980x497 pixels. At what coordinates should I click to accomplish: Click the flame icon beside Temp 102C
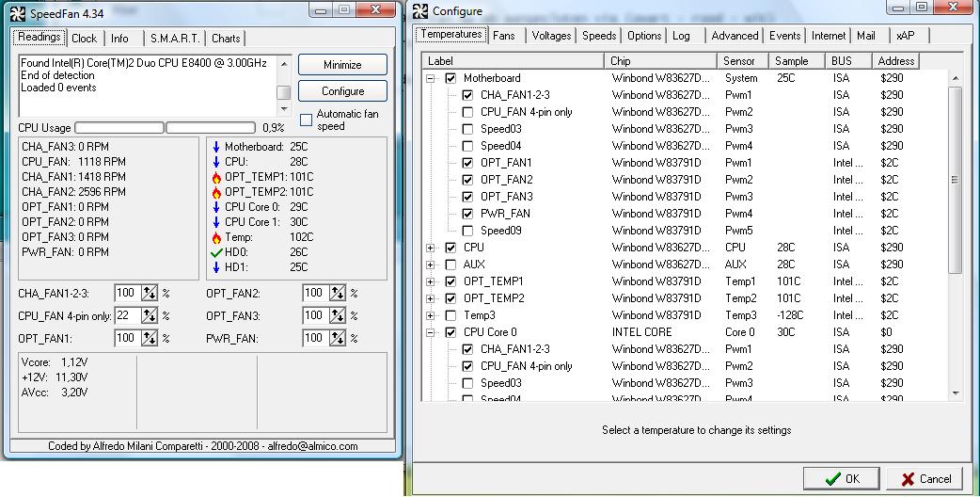[x=216, y=237]
